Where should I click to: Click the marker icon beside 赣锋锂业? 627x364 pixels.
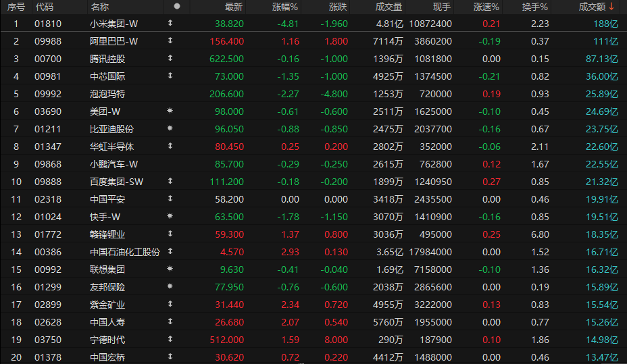coord(170,234)
